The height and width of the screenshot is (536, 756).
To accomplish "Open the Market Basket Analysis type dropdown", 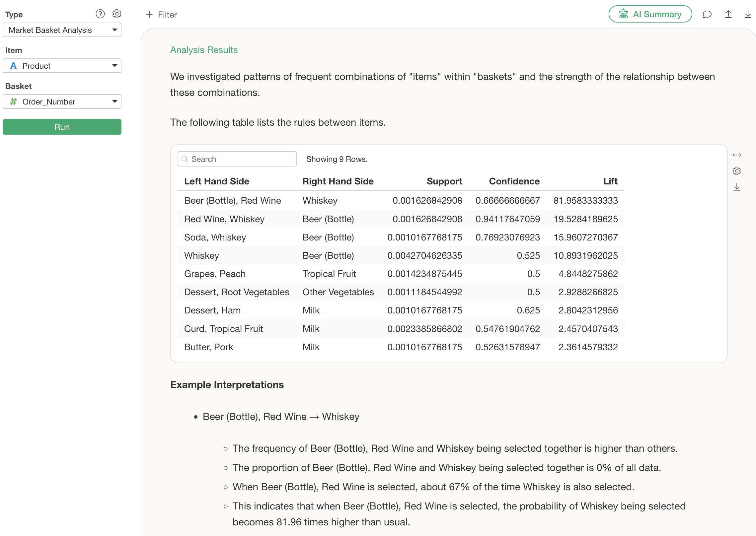I will [x=62, y=30].
